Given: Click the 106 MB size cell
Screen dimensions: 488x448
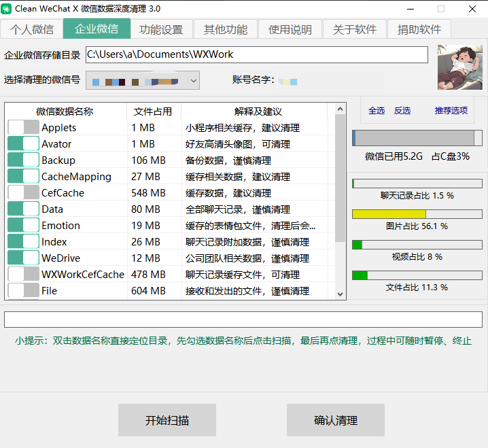Looking at the screenshot, I should coord(148,160).
